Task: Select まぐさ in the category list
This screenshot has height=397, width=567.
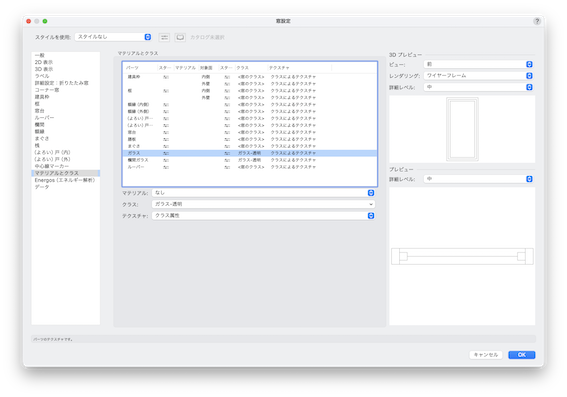Action: click(x=65, y=138)
